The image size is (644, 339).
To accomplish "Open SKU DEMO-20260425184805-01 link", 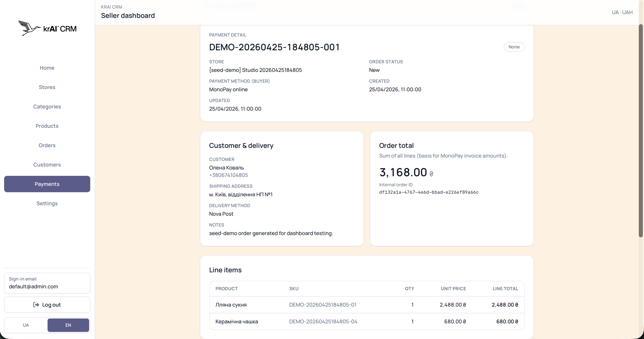I will pos(323,305).
